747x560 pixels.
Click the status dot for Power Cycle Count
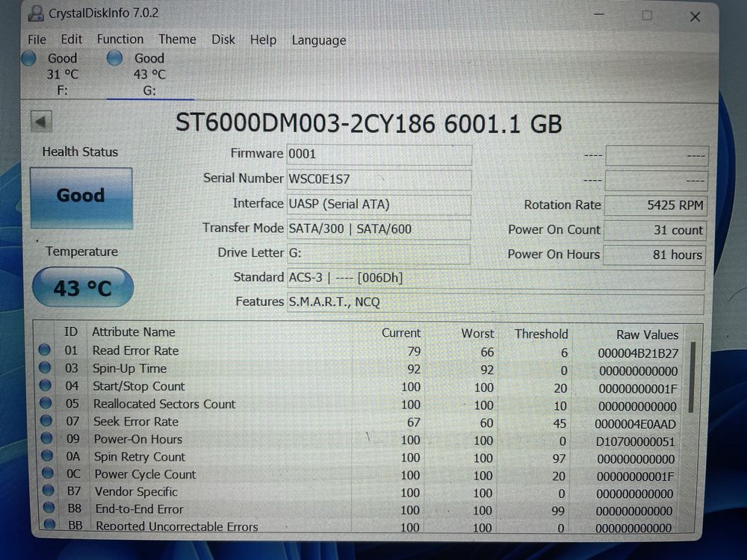pos(48,473)
